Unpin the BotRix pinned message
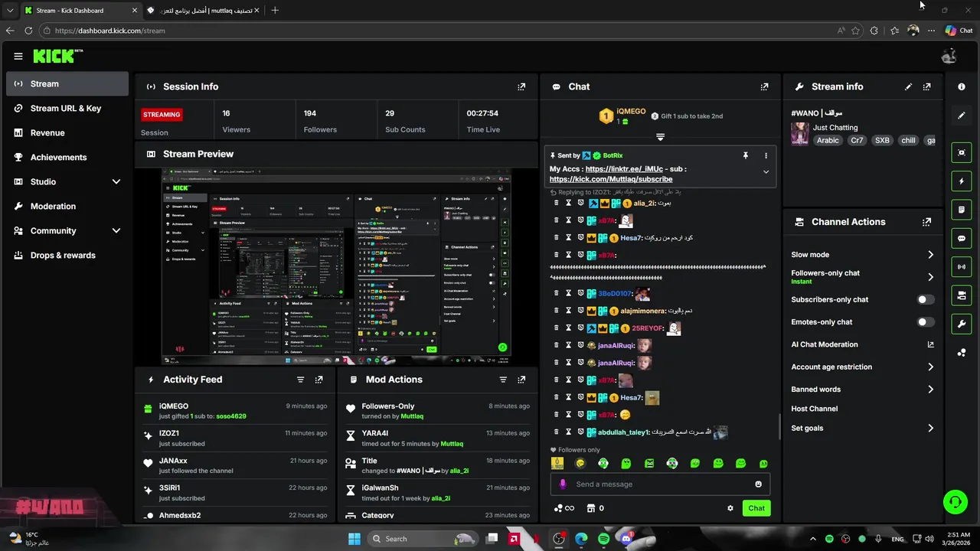The image size is (980, 551). pos(745,155)
